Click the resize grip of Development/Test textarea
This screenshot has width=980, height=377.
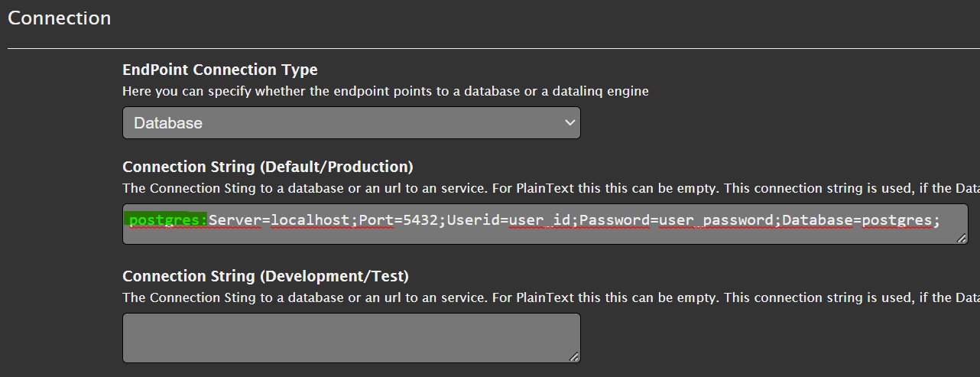pos(574,356)
